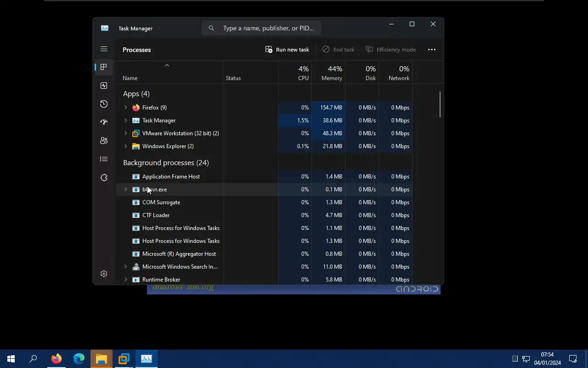Click the End task button

(x=339, y=50)
